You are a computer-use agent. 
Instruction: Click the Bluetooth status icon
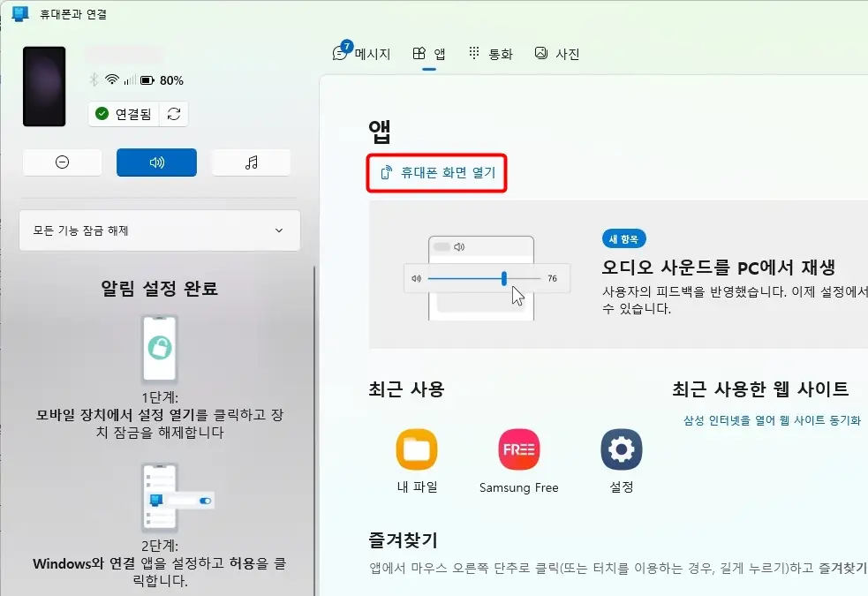(x=95, y=79)
